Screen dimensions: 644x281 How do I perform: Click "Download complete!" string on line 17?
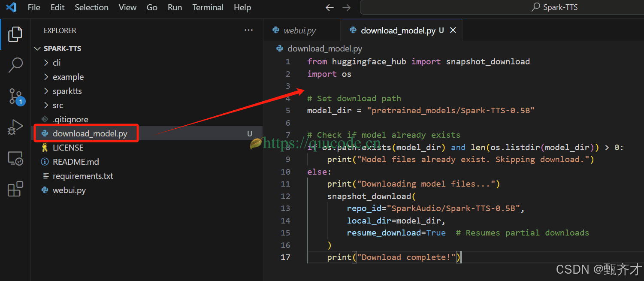point(407,257)
